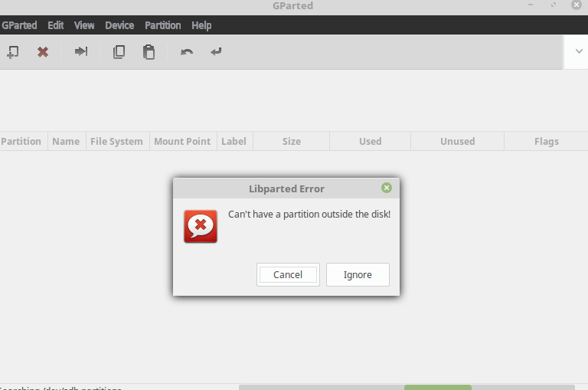588x390 pixels.
Task: Open the Edit menu
Action: click(x=55, y=25)
